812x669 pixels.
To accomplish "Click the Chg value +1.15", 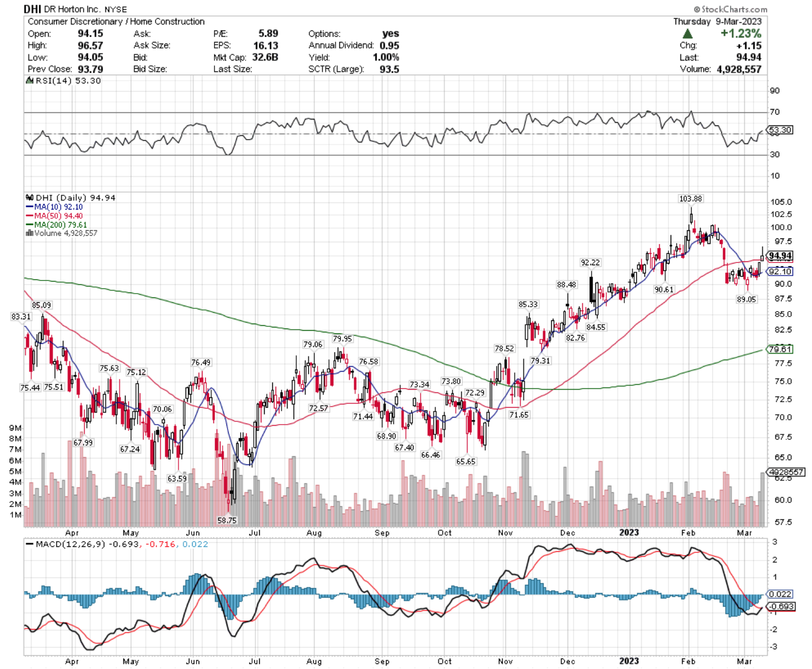I will point(749,46).
